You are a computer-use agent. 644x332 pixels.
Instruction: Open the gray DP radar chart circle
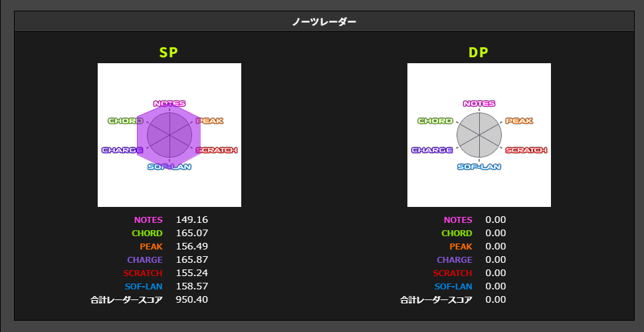point(479,135)
